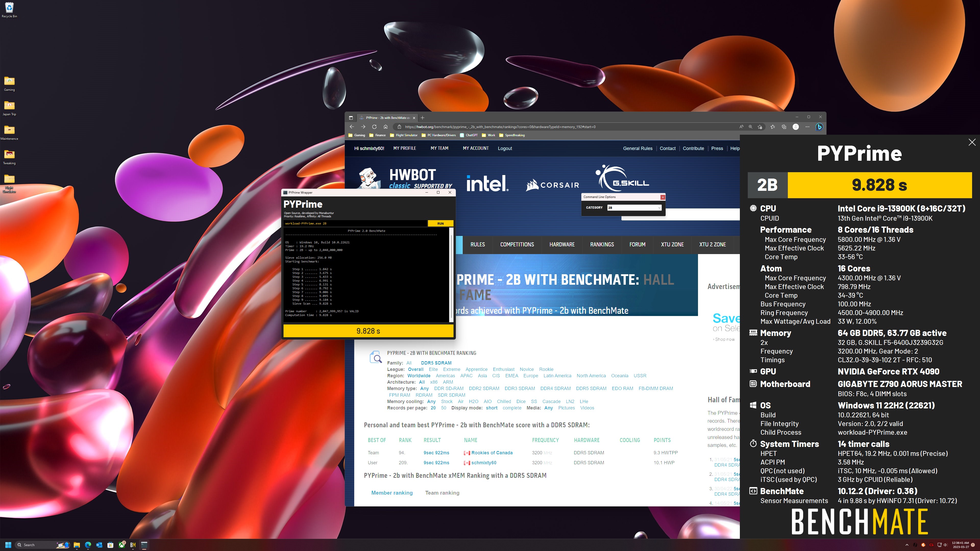980x551 pixels.
Task: Open Microsoft Store from taskbar
Action: [x=110, y=545]
